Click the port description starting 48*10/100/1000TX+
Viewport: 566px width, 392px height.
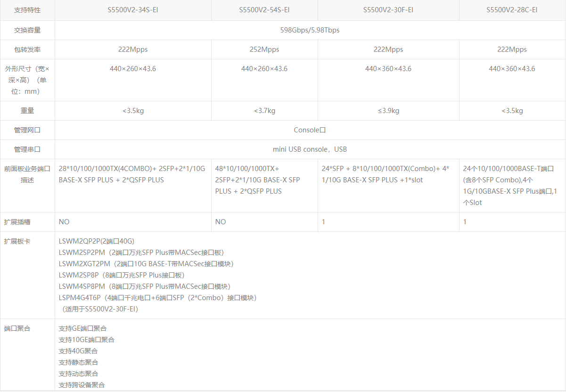[258, 180]
